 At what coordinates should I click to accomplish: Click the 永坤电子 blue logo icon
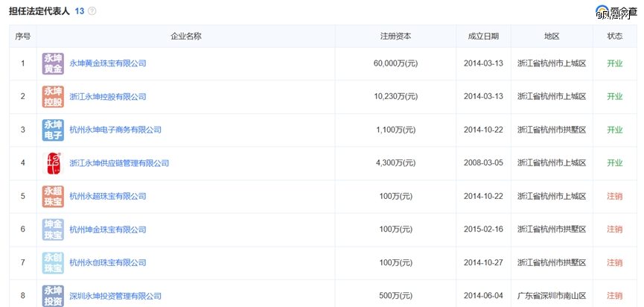[53, 130]
